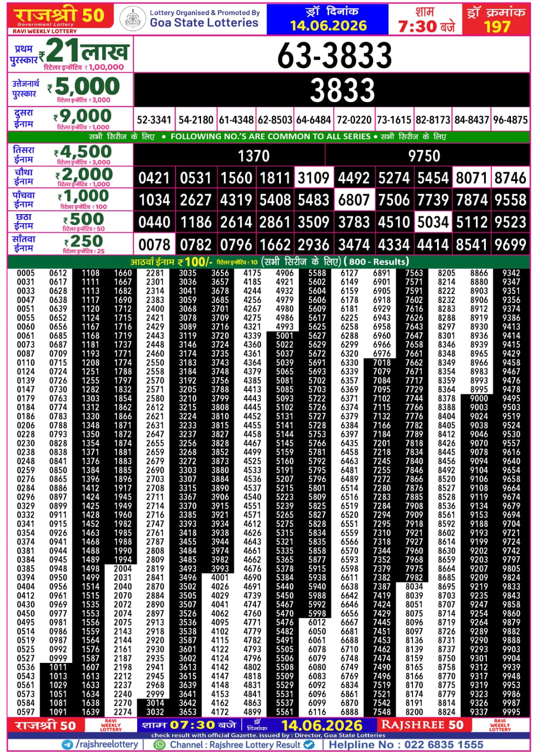This screenshot has width=535, height=756.
Task: Click the ₹500 sixth prize amount
Action: [84, 219]
